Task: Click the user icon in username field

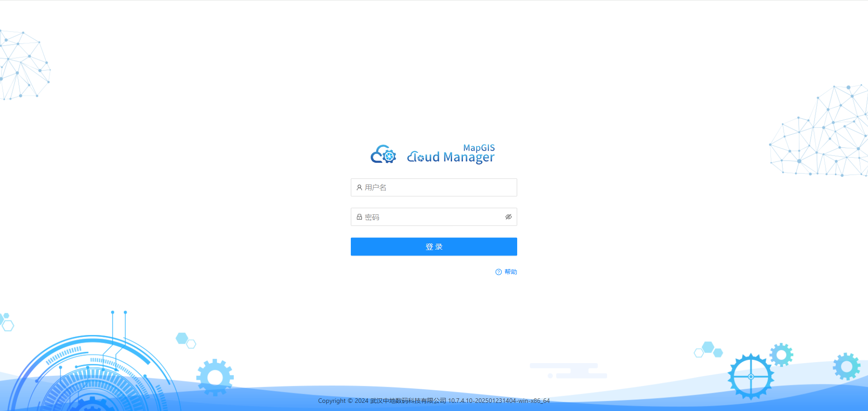Action: 359,187
